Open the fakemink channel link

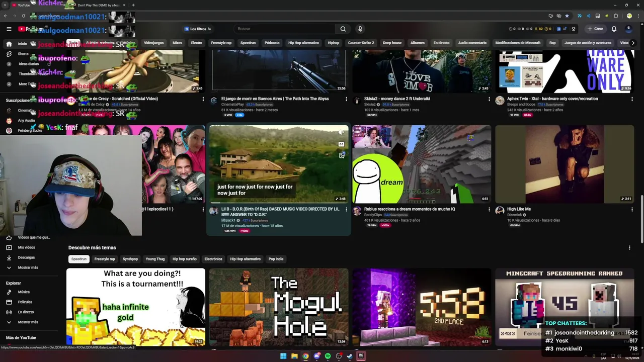tap(514, 215)
